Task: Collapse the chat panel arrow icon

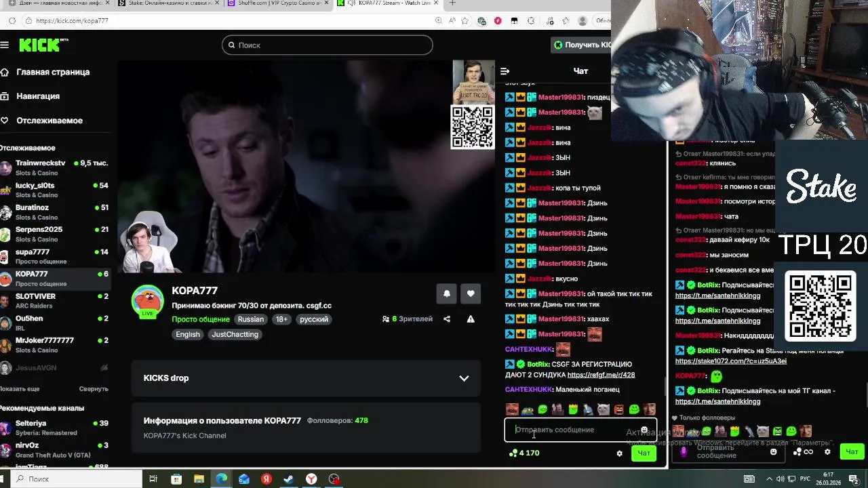Action: (x=505, y=71)
